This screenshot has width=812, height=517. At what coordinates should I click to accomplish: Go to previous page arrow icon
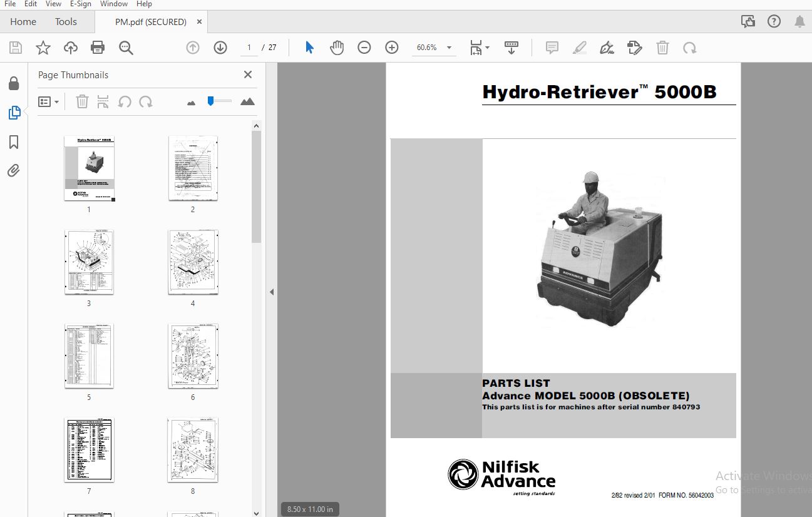pos(193,48)
